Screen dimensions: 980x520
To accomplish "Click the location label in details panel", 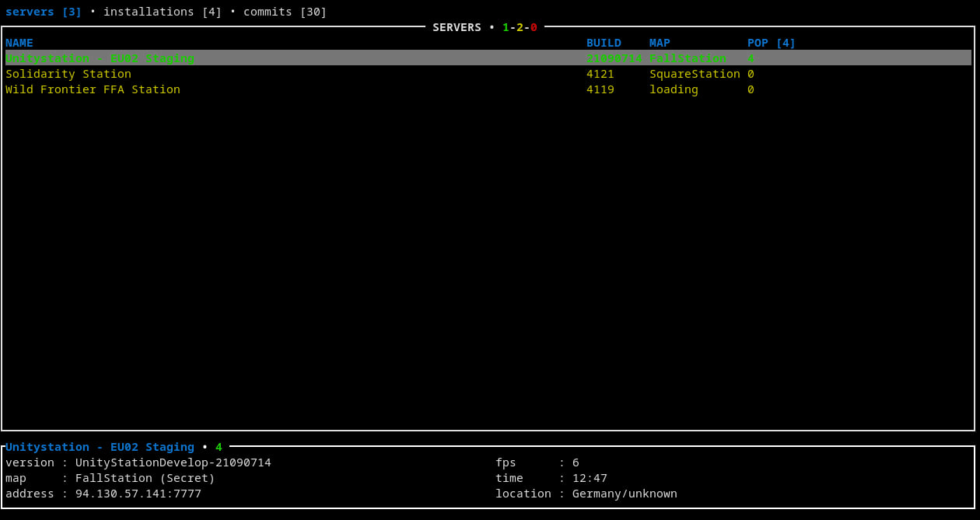I will click(523, 494).
